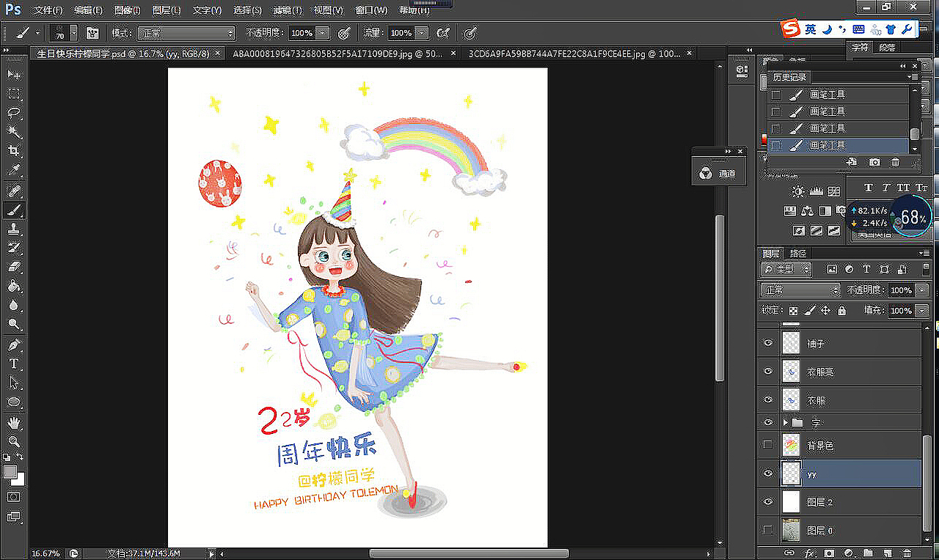
Task: Delete current history state trash icon
Action: point(895,162)
